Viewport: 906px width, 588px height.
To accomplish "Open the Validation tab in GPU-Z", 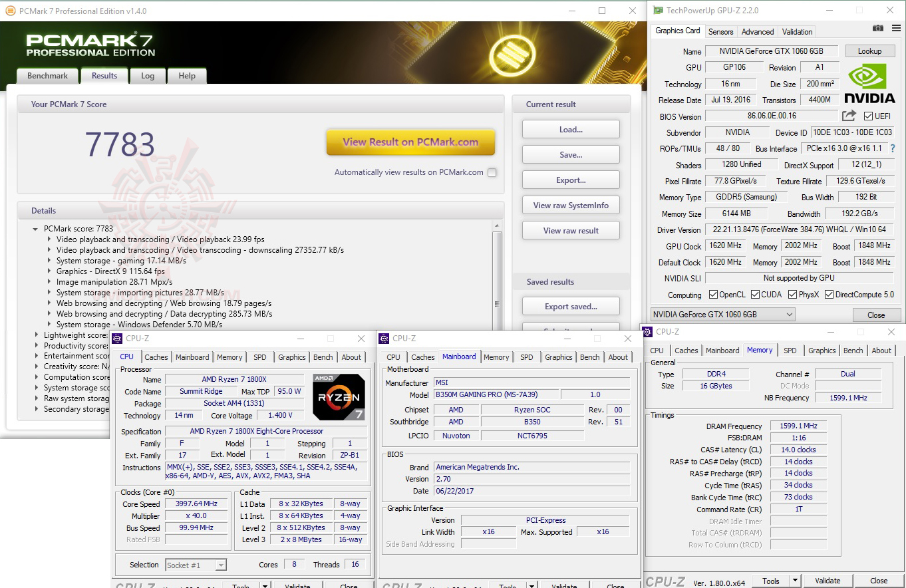I will [798, 32].
